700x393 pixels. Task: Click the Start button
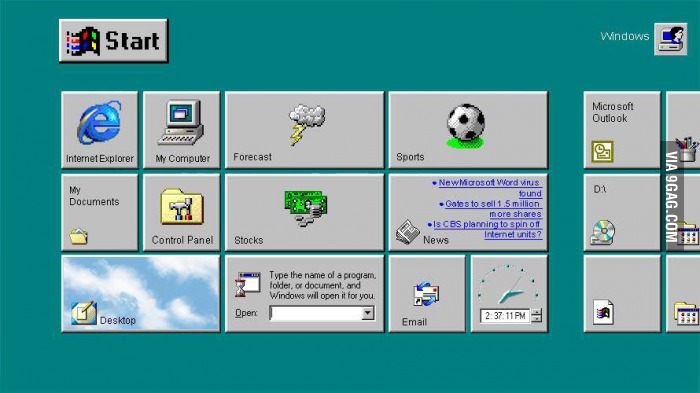tap(113, 41)
